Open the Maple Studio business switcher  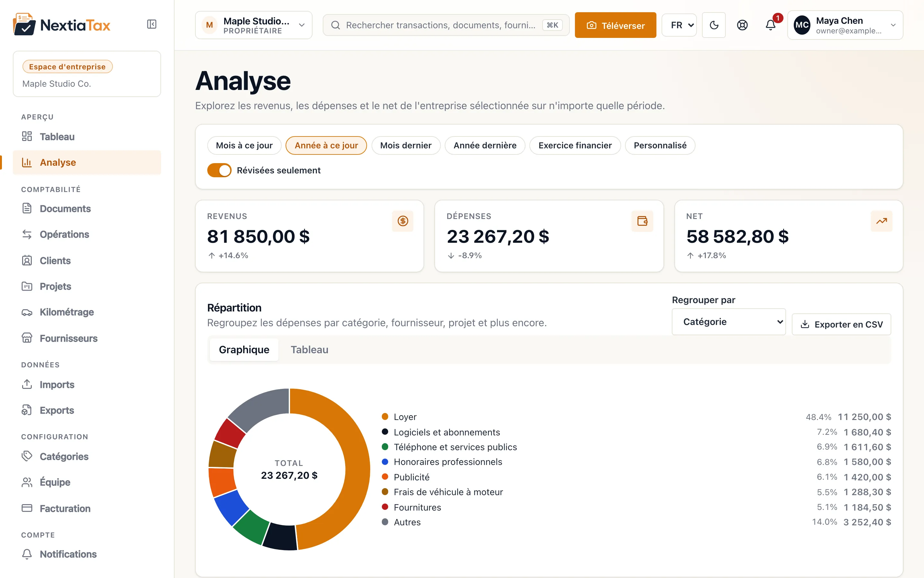(253, 25)
